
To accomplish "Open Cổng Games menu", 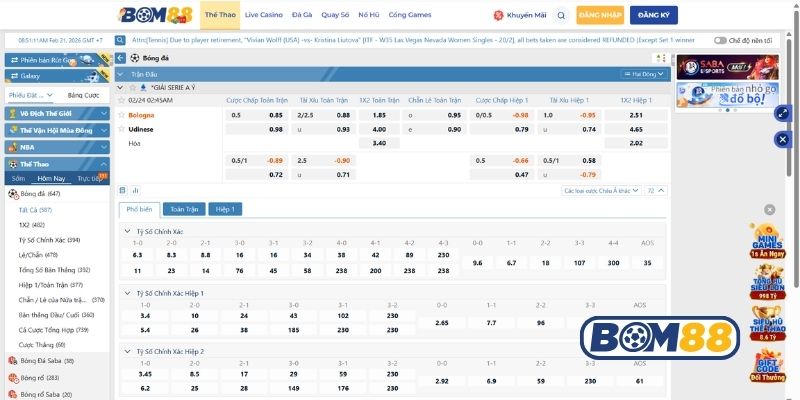I will tap(410, 15).
